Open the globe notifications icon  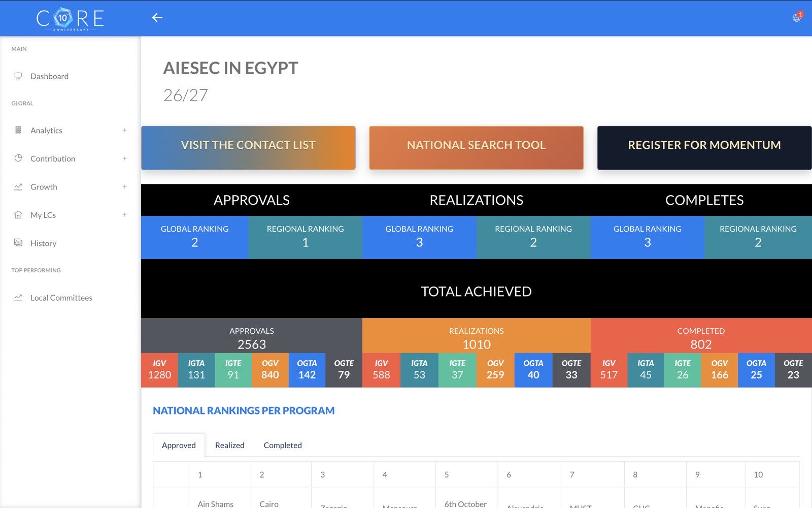click(797, 18)
